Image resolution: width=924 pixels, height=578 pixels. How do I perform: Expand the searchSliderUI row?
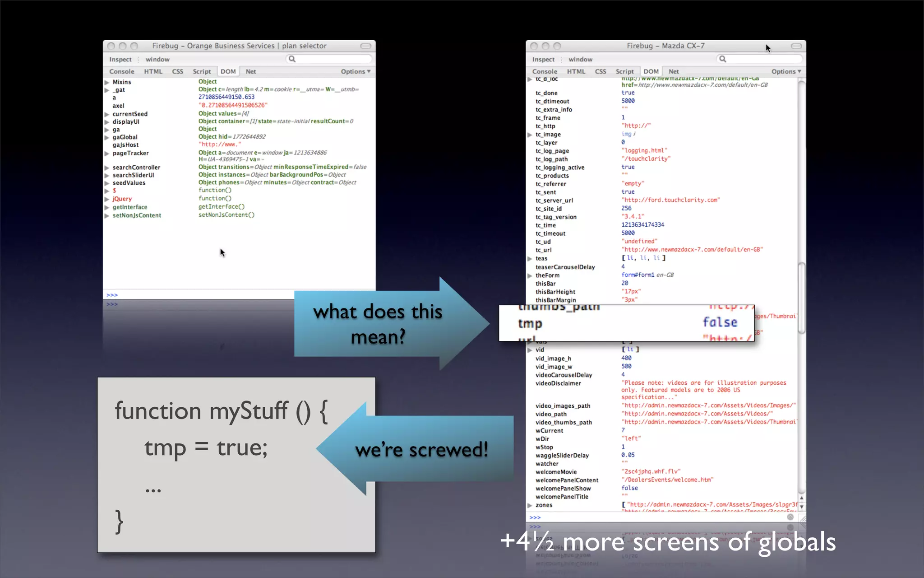coord(107,175)
